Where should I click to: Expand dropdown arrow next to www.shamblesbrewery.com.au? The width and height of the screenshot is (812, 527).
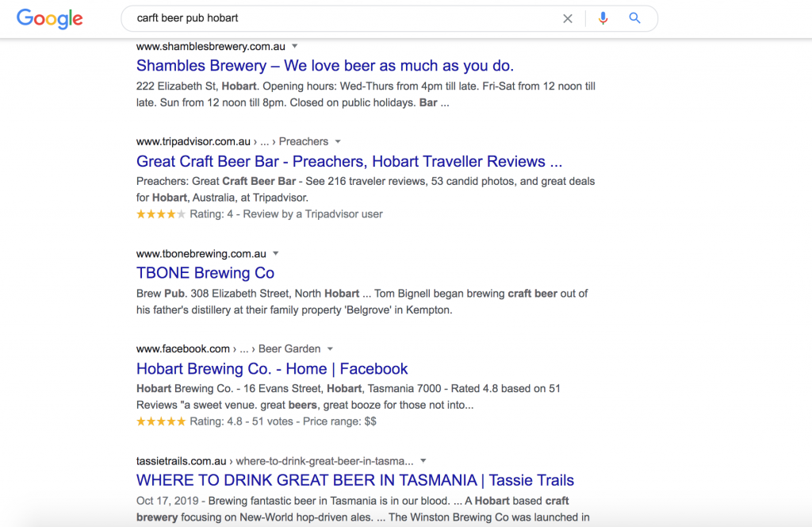click(295, 46)
